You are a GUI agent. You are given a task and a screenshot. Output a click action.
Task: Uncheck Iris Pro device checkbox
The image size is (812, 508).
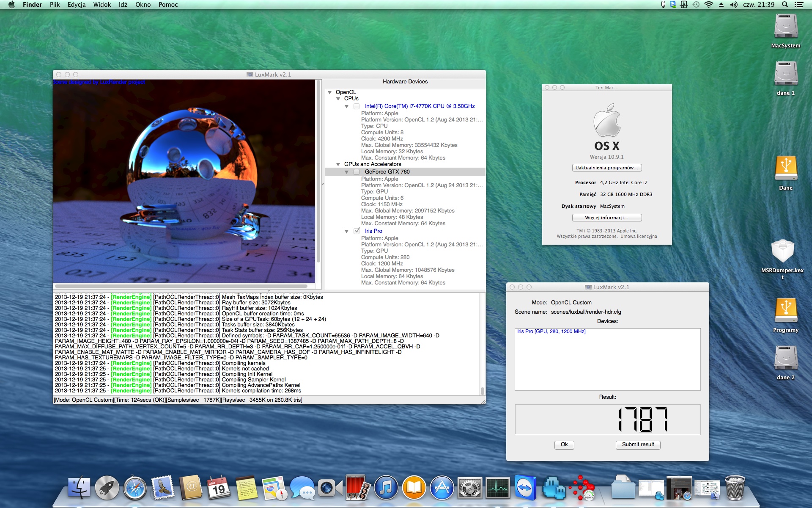[357, 231]
